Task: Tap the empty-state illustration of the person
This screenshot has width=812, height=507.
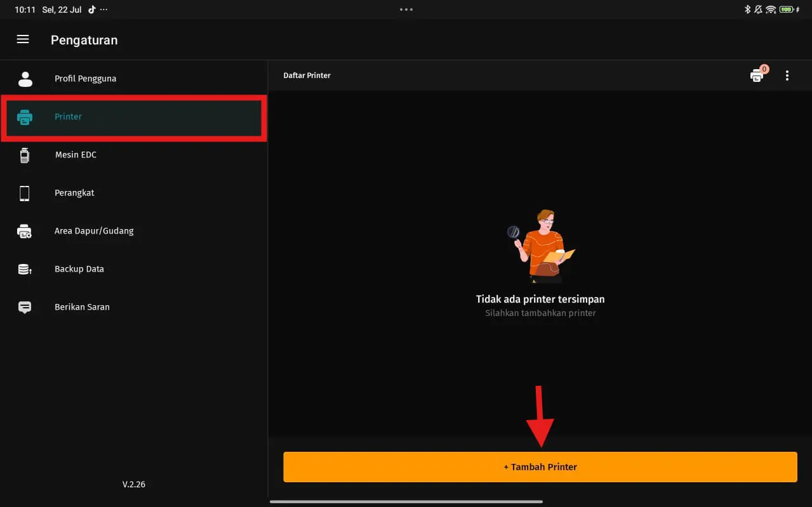Action: tap(540, 246)
